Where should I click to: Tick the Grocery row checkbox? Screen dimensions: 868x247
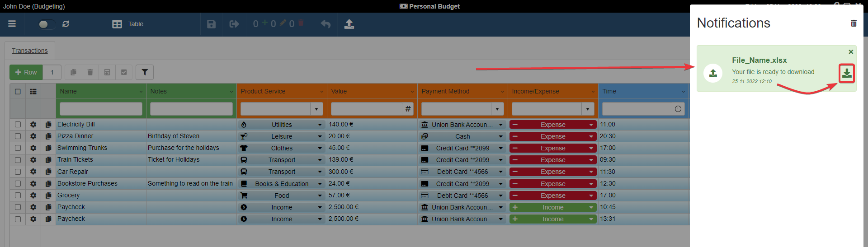pos(18,195)
